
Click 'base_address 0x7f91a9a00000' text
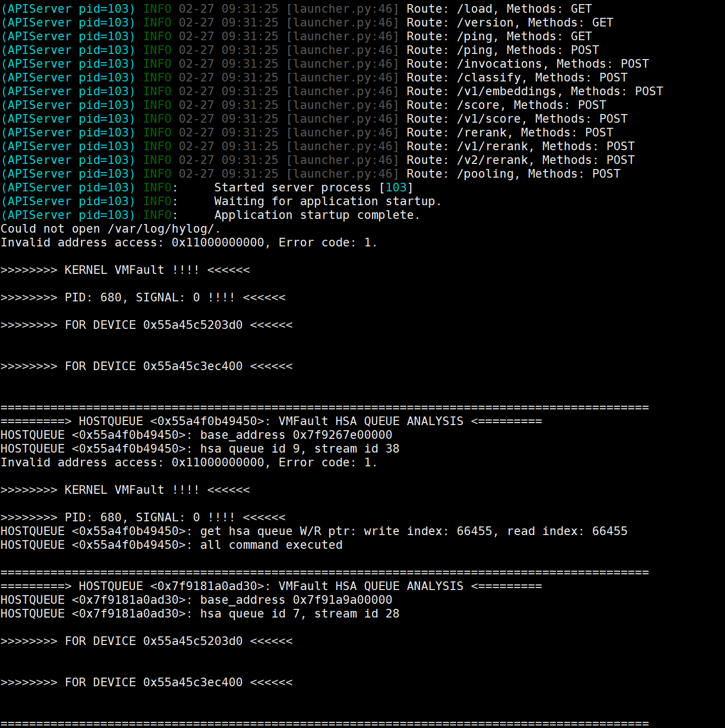(x=296, y=600)
